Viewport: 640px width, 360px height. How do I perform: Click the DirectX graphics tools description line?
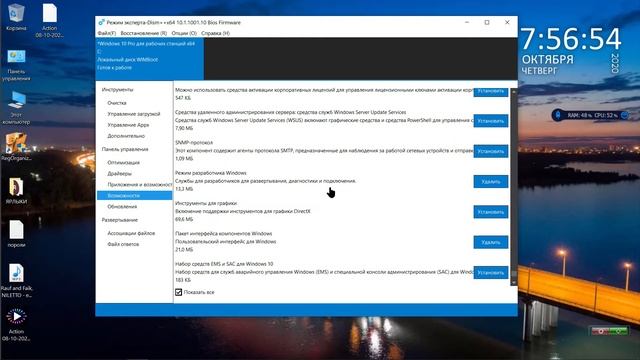[x=243, y=211]
